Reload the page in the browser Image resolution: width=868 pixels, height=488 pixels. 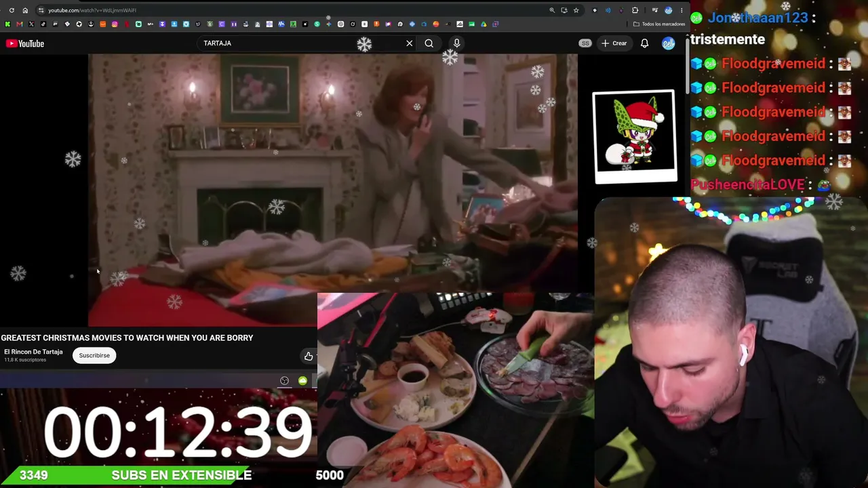click(x=12, y=10)
